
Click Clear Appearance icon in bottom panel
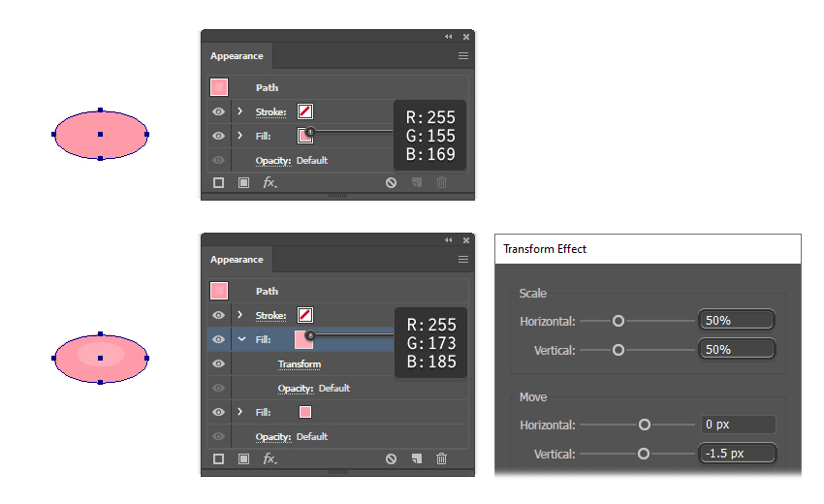[x=391, y=458]
